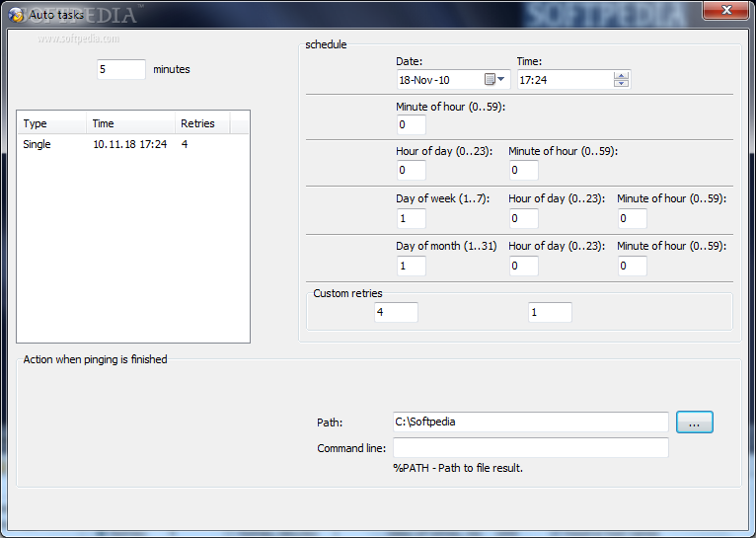Click the Day of week field
Screen dimensions: 756x538
click(412, 218)
